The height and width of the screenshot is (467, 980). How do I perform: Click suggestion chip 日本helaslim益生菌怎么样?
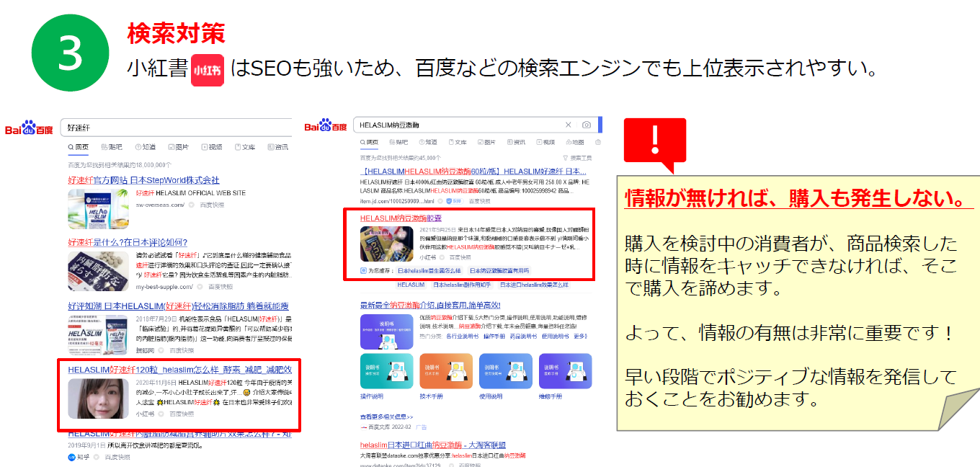pyautogui.click(x=429, y=271)
